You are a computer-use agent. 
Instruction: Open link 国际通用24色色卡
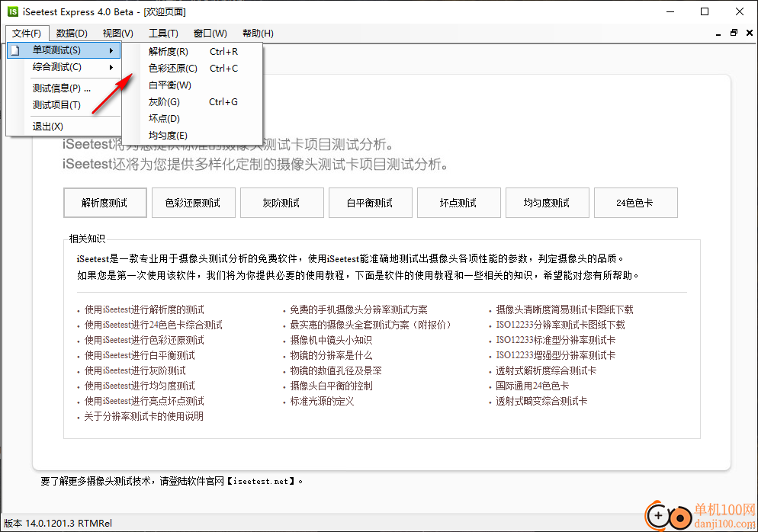pos(532,386)
